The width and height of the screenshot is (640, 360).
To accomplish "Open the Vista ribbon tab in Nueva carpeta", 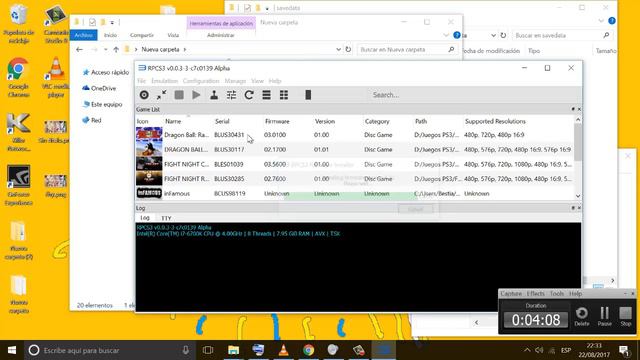I will [x=173, y=35].
